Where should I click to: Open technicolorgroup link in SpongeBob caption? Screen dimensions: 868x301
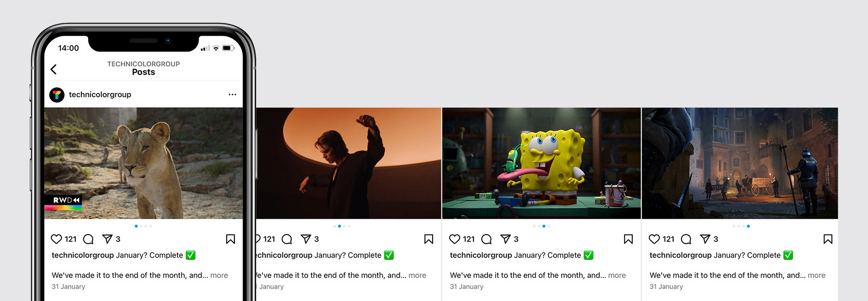(481, 255)
